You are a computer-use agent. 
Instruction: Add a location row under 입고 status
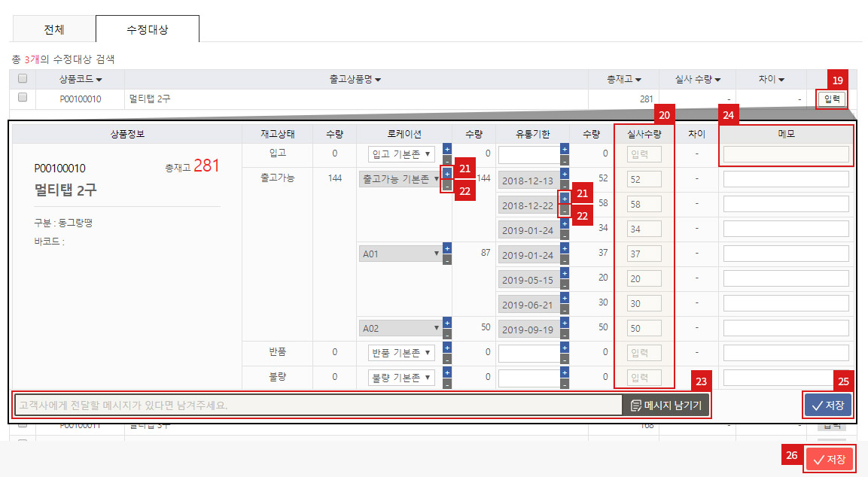pyautogui.click(x=447, y=148)
